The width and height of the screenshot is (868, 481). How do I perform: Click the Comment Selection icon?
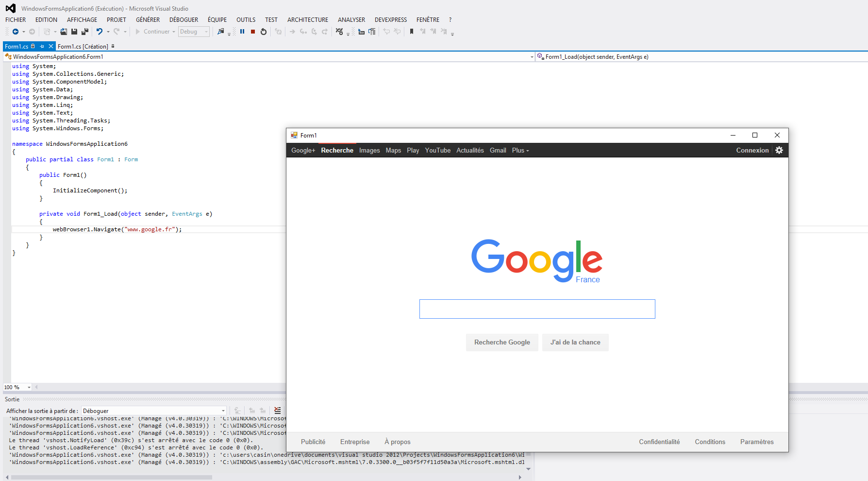click(387, 32)
